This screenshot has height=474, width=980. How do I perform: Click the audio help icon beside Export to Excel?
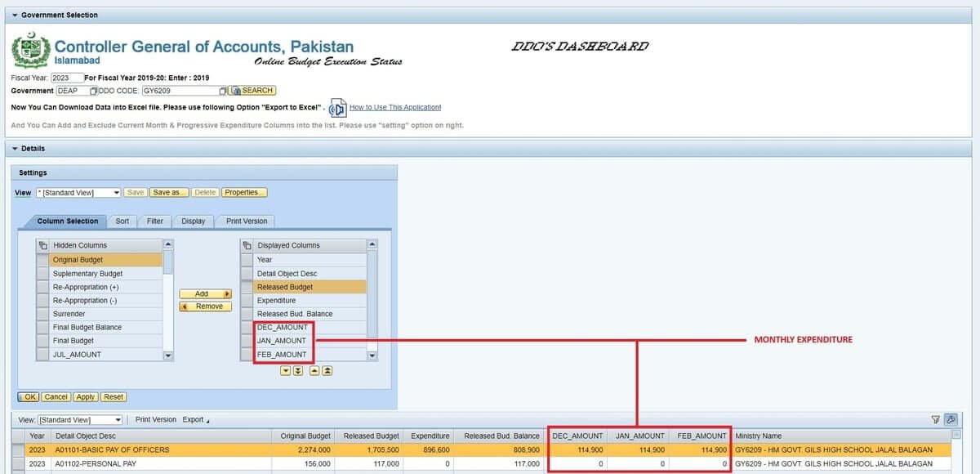point(337,107)
